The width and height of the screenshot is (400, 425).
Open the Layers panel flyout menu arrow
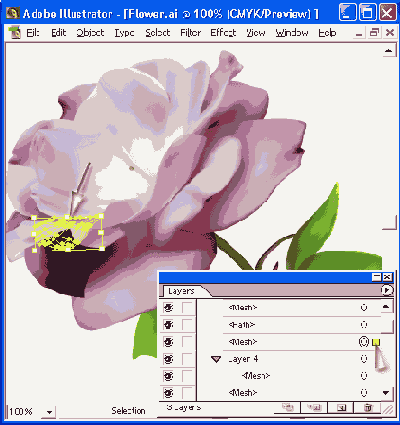click(x=386, y=290)
